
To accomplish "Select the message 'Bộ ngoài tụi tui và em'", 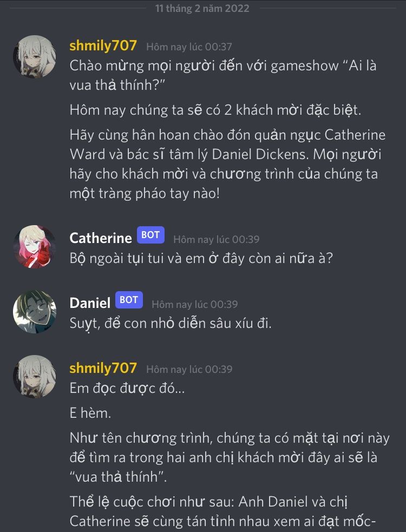I will point(201,259).
